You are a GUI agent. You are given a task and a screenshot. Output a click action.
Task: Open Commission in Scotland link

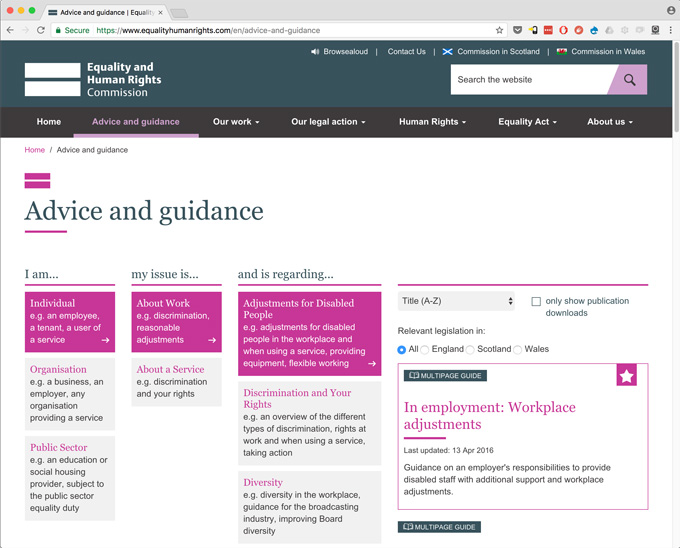tap(498, 52)
